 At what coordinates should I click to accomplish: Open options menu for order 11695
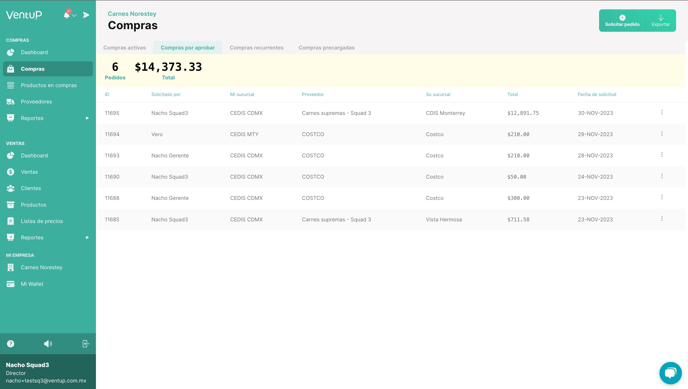click(662, 113)
